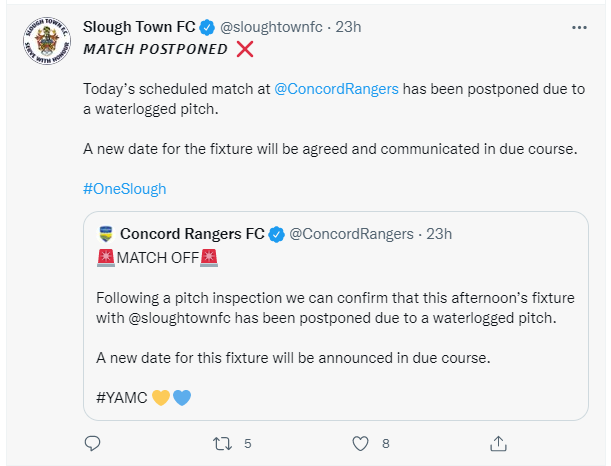Click the 23h timestamp of main tweet
The width and height of the screenshot is (611, 466).
pos(348,27)
